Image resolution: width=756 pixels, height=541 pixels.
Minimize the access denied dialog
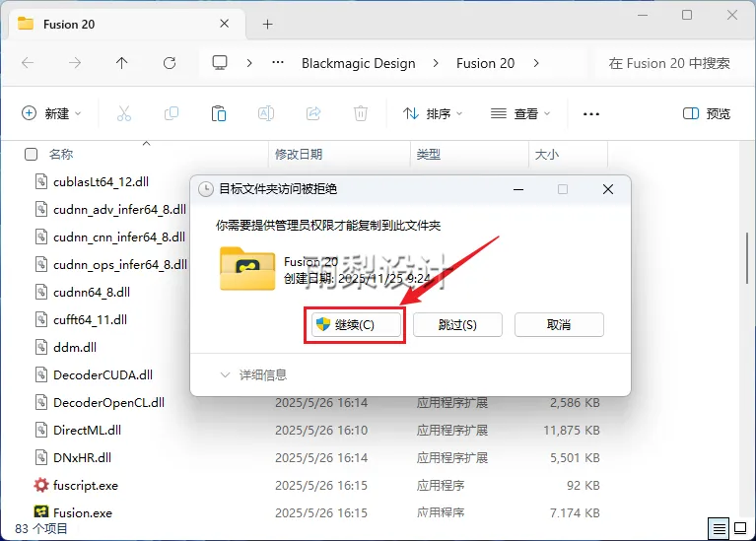[x=518, y=189]
